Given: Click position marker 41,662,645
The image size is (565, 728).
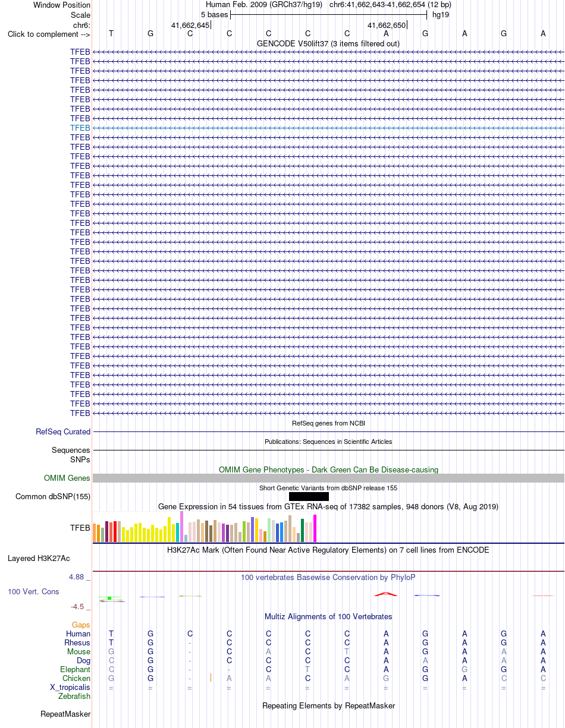Looking at the screenshot, I should [190, 25].
